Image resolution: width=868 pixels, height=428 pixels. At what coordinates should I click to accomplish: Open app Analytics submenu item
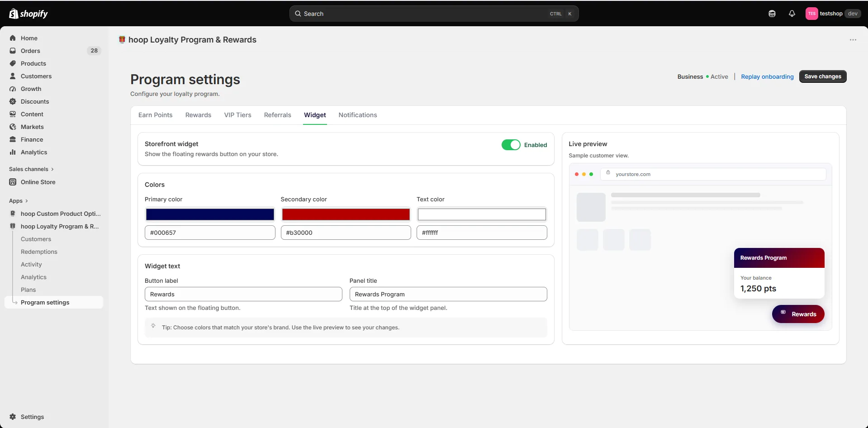click(x=33, y=277)
